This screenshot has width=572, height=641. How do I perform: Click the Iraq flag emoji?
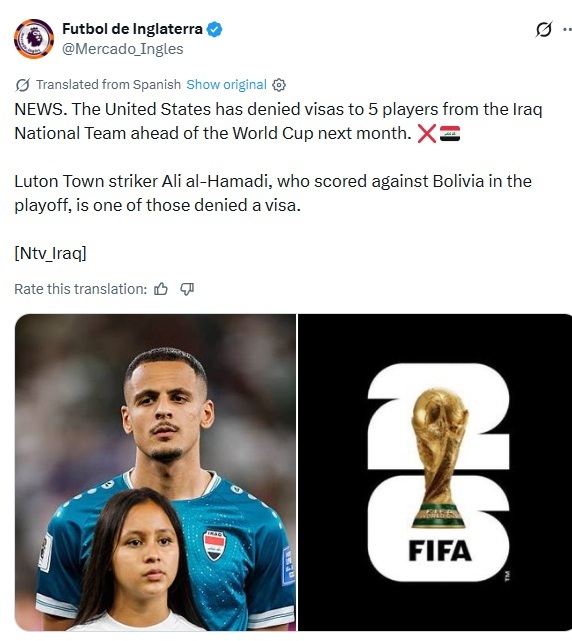coord(450,134)
